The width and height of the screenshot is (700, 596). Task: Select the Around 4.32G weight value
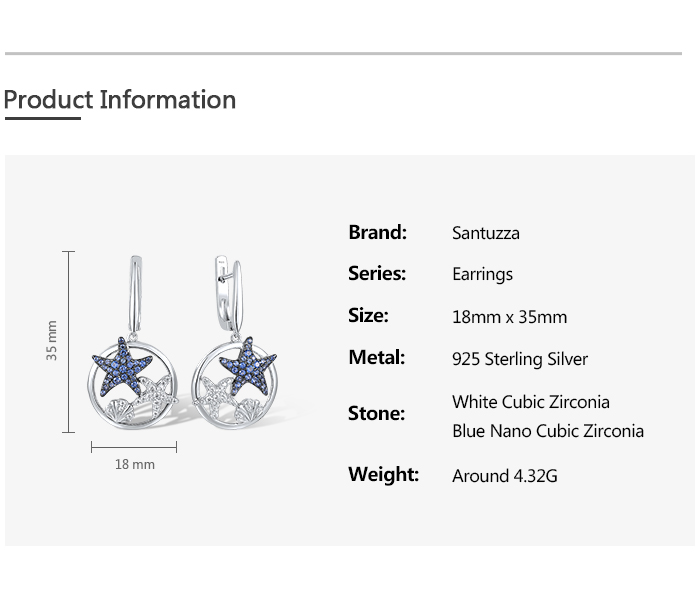(504, 476)
